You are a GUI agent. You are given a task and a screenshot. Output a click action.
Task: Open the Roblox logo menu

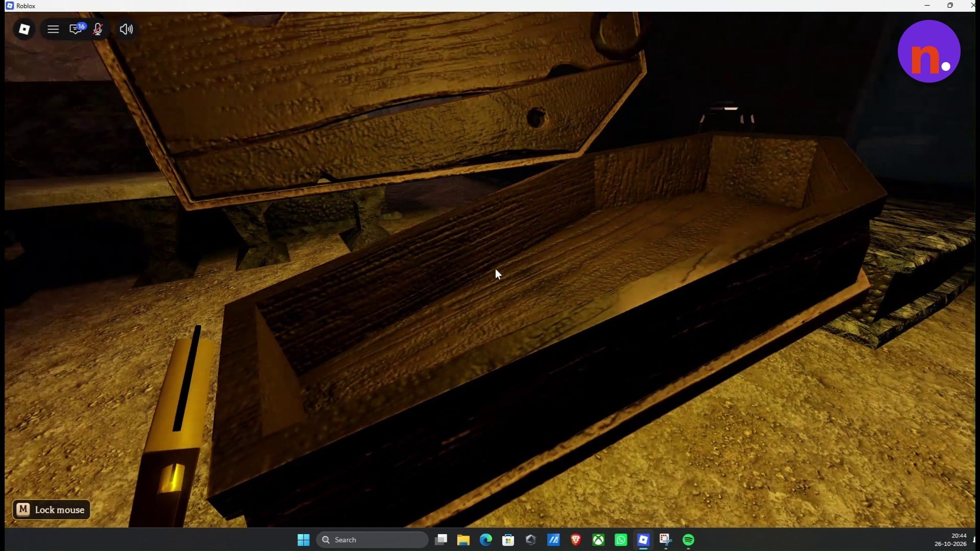[x=24, y=29]
